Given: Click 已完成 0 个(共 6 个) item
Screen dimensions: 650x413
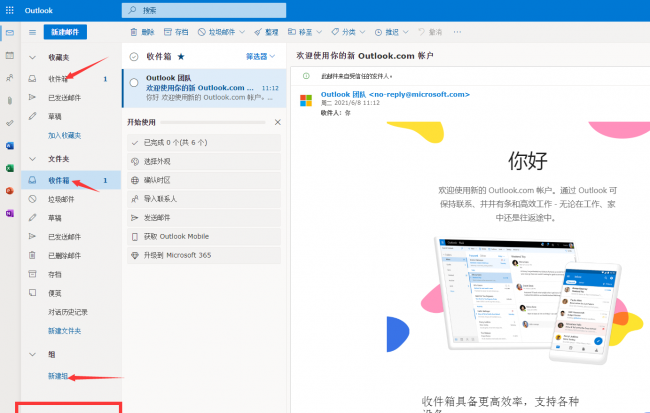Looking at the screenshot, I should coord(204,142).
